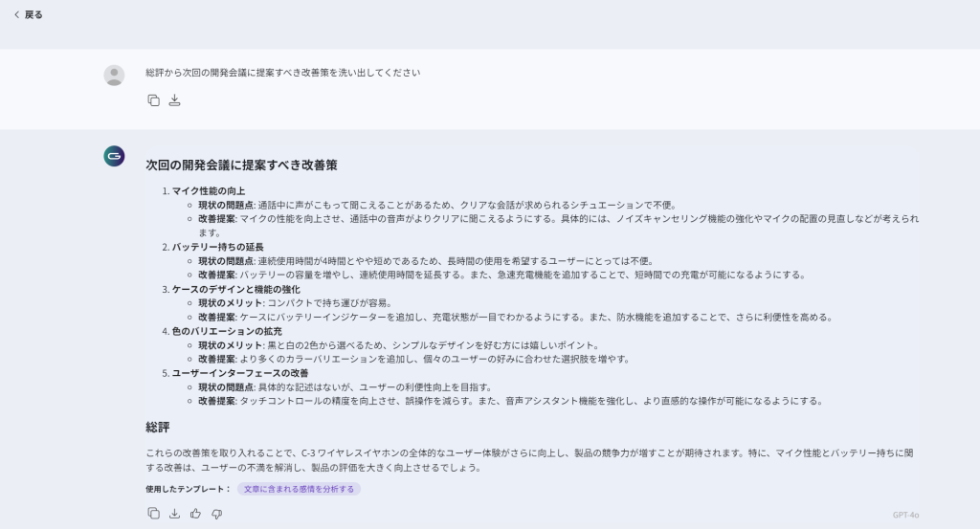This screenshot has width=980, height=529.
Task: Select the ケースのデザインと機能の強化 item
Action: tap(235, 289)
